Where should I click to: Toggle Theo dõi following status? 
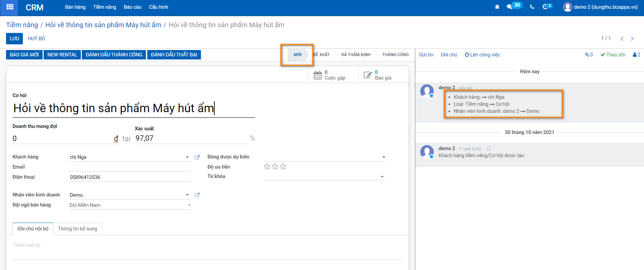[x=613, y=55]
